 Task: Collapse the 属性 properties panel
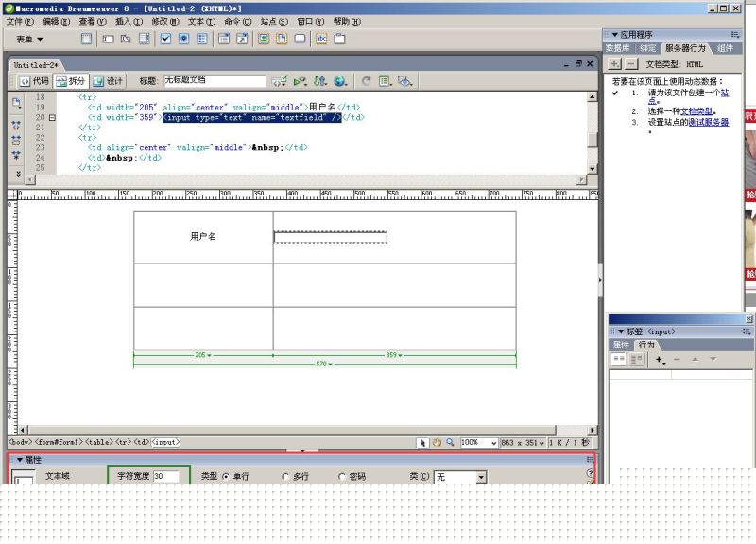pyautogui.click(x=20, y=460)
